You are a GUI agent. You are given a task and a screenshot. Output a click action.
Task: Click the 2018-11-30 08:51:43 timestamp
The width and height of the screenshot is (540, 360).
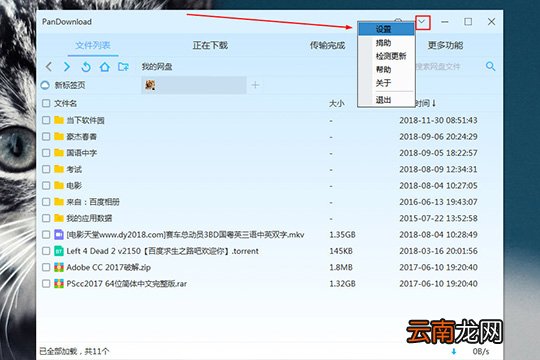pyautogui.click(x=438, y=120)
